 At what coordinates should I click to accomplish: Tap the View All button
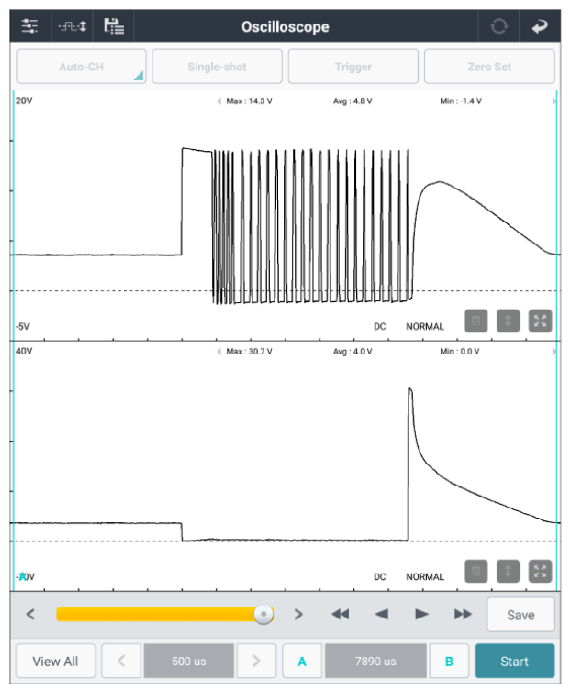coord(55,661)
